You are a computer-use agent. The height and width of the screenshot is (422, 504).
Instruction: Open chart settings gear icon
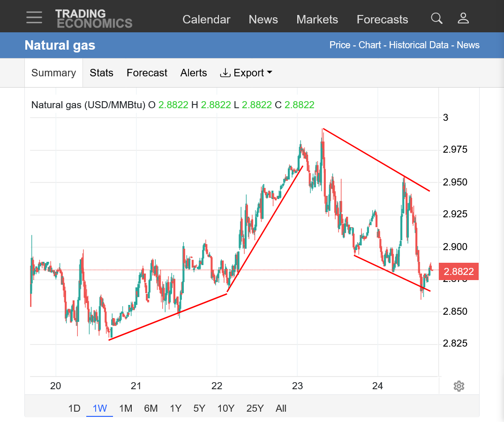459,386
